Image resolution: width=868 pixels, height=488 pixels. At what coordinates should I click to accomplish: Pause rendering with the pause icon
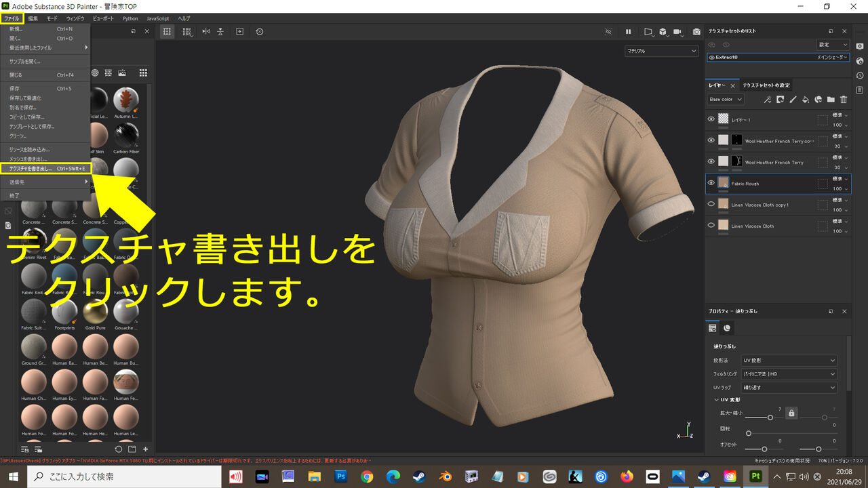[x=629, y=32]
